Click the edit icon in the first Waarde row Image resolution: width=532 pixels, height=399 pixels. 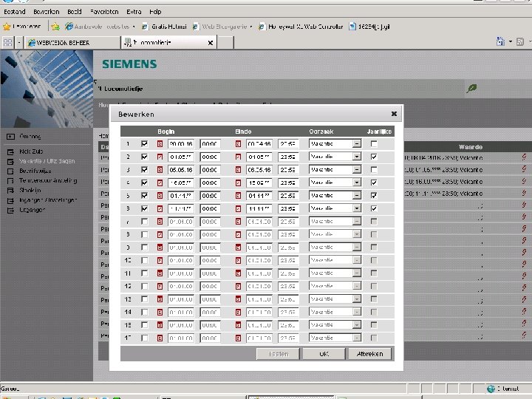[x=524, y=157]
